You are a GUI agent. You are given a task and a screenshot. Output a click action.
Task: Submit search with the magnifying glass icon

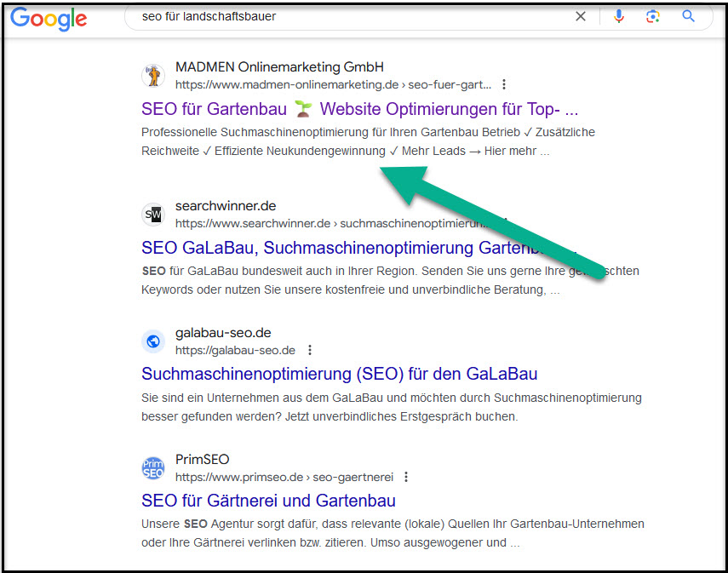tap(688, 17)
